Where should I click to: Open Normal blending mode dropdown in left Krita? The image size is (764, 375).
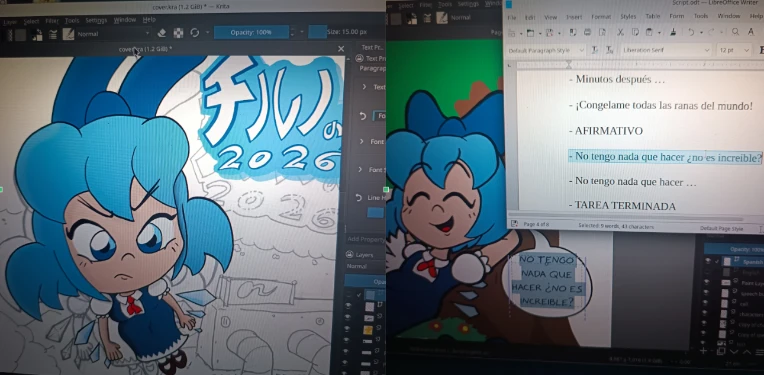click(x=113, y=34)
